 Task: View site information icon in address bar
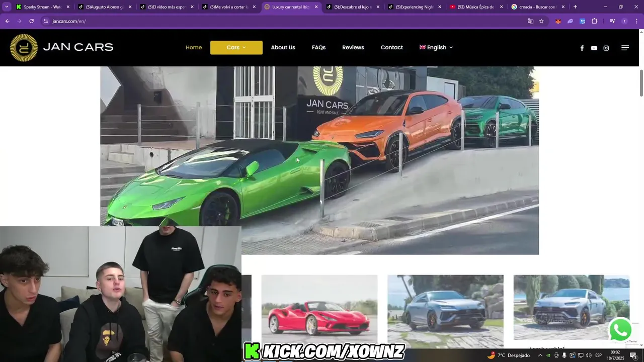coord(46,21)
